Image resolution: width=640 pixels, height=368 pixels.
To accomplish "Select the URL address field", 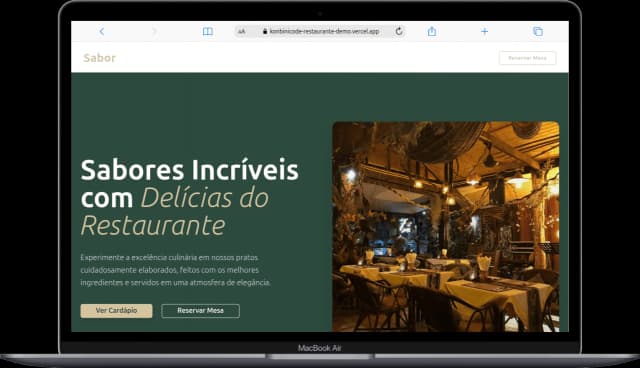I will coord(320,31).
